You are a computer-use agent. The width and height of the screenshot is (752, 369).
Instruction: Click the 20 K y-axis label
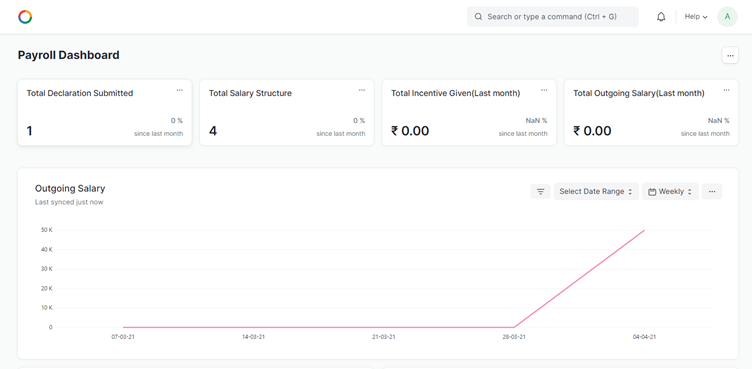tap(47, 288)
